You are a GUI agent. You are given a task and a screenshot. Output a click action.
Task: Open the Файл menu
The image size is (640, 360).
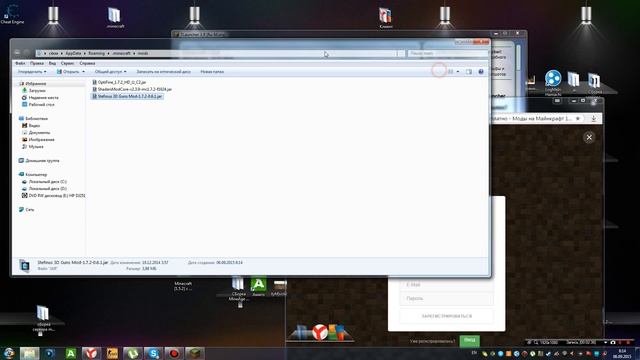20,63
